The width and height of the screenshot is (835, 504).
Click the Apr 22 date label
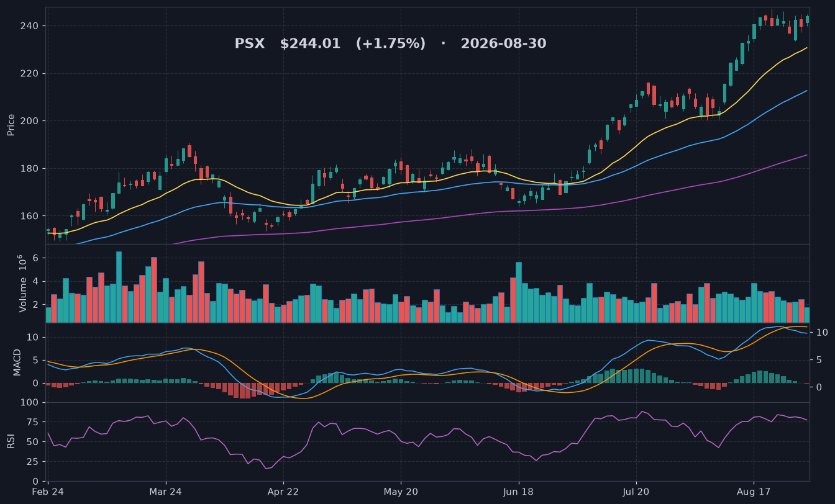[283, 492]
